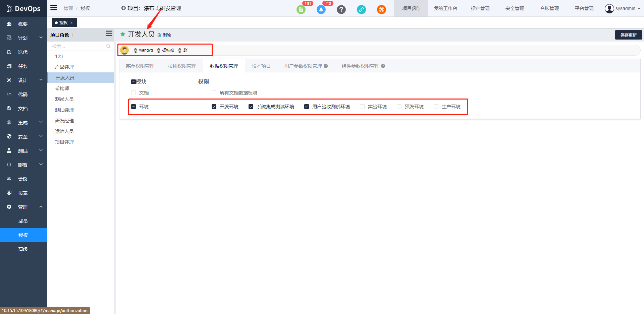Add a new project role with plus icon
This screenshot has width=644, height=314.
click(73, 35)
